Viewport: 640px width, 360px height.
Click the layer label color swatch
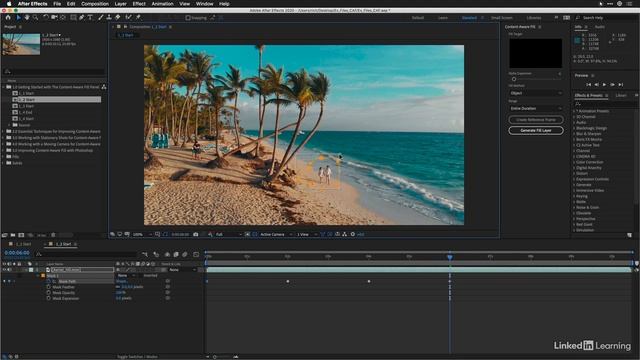(31, 270)
